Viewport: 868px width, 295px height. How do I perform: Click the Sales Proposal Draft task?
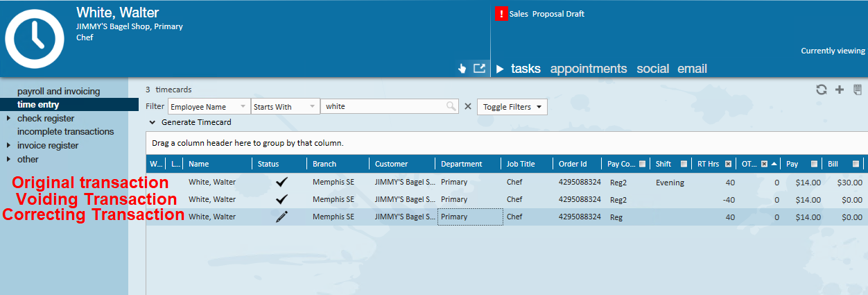(x=546, y=14)
